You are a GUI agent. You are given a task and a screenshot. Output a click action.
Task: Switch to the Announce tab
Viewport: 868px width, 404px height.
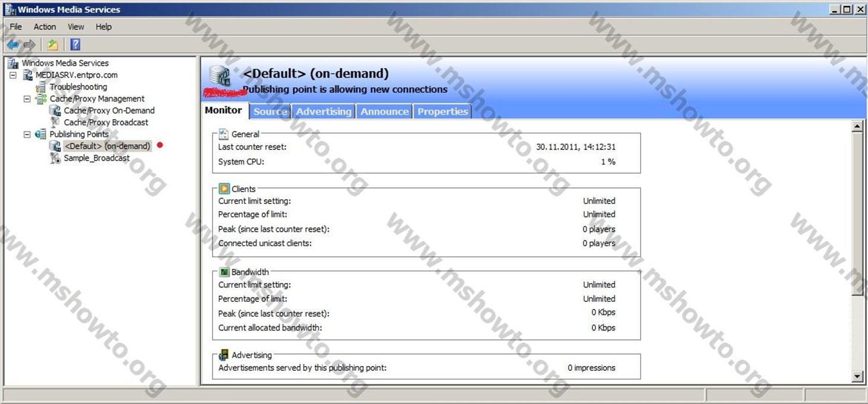click(x=385, y=112)
